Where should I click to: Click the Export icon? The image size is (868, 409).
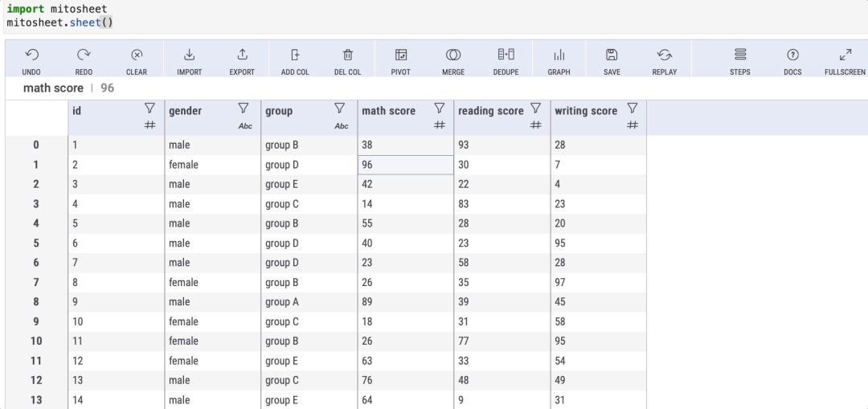[242, 55]
